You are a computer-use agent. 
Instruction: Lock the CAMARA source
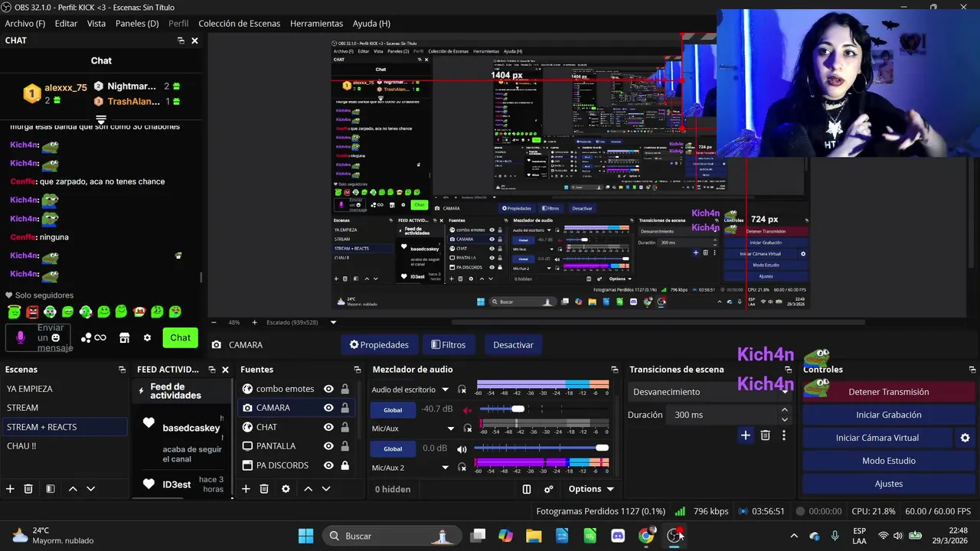pos(345,408)
